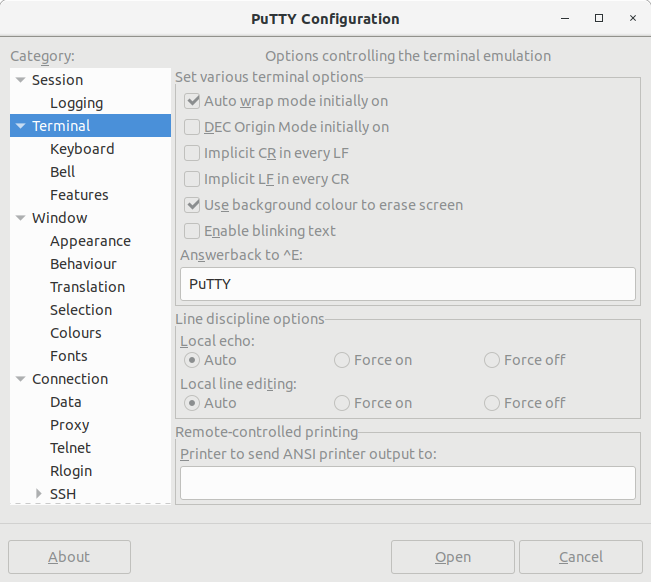Image resolution: width=651 pixels, height=582 pixels.
Task: Open the Appearance category
Action: pos(91,241)
